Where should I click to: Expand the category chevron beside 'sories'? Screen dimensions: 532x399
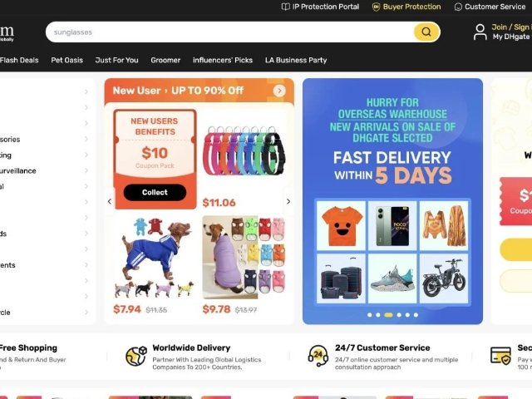pos(86,139)
